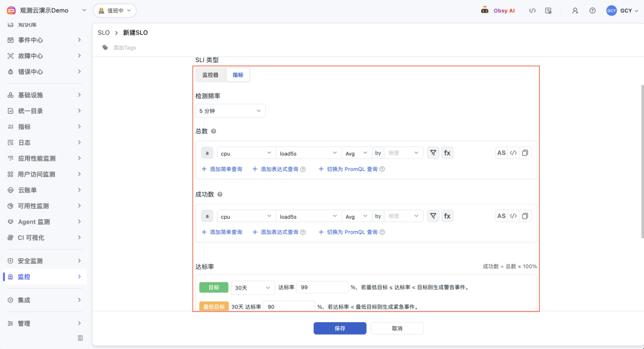Select the 指标 SLI type tab
The height and width of the screenshot is (349, 644).
(x=238, y=75)
